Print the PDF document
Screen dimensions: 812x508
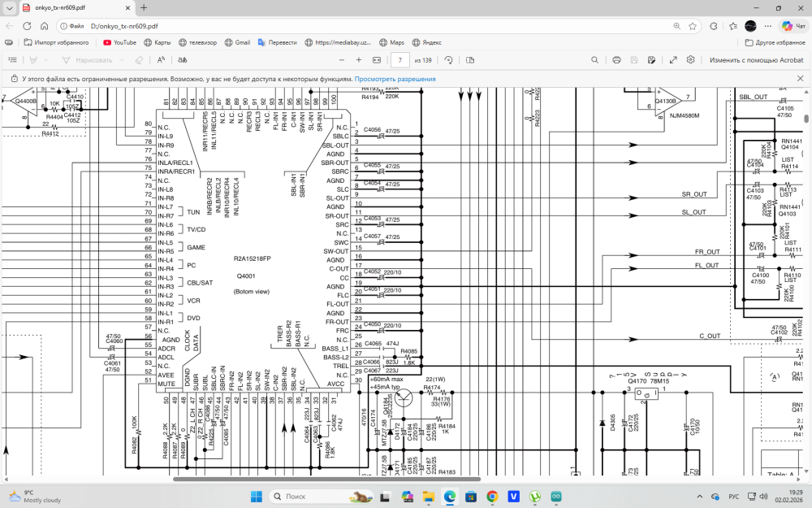click(x=616, y=60)
